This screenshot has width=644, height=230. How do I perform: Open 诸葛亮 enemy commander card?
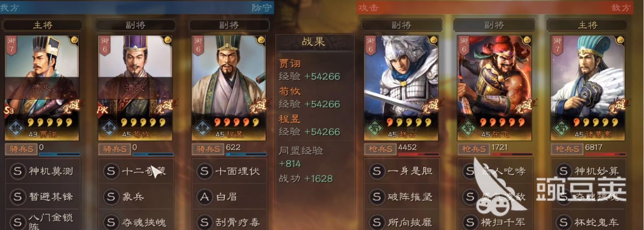[588, 87]
